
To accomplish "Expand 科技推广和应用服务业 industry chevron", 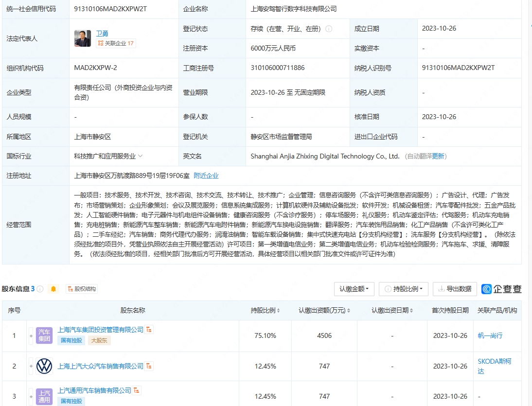I will (141, 156).
